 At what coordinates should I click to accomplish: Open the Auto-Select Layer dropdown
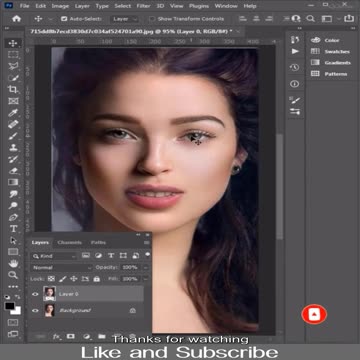pyautogui.click(x=125, y=19)
